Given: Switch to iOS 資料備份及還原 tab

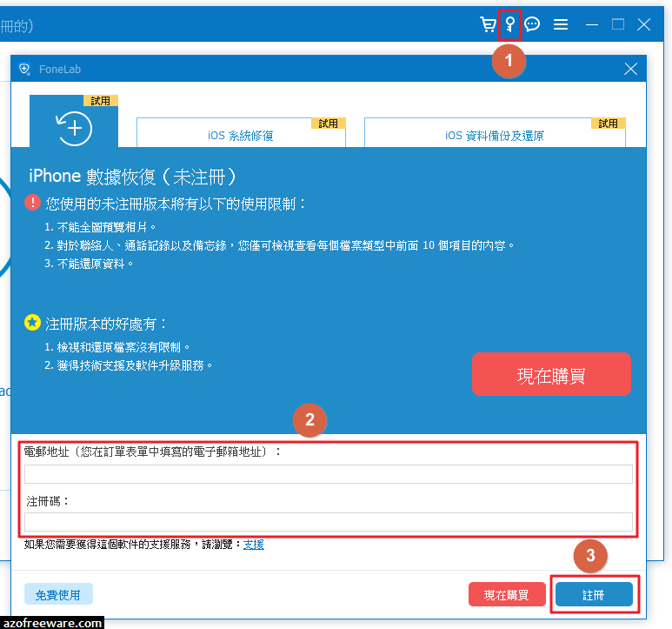Looking at the screenshot, I should (495, 132).
